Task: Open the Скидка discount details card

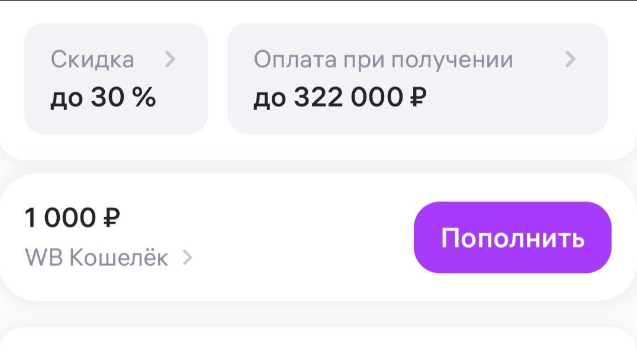Action: [115, 77]
